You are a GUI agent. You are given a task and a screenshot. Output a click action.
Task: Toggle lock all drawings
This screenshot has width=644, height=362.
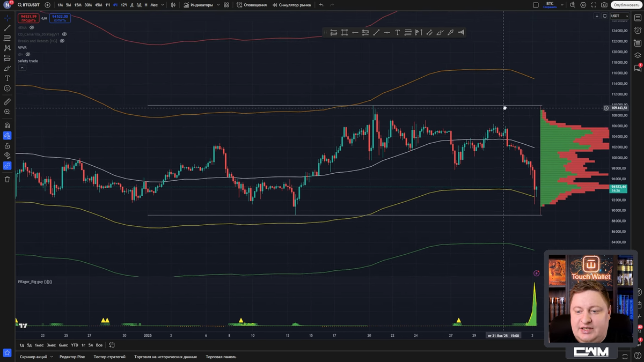pyautogui.click(x=8, y=145)
